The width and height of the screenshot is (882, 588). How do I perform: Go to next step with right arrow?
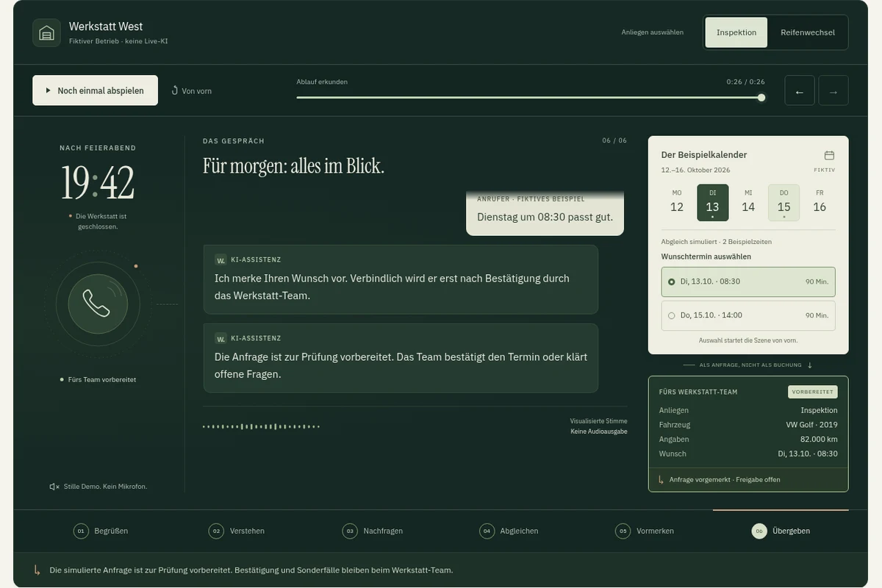point(833,90)
